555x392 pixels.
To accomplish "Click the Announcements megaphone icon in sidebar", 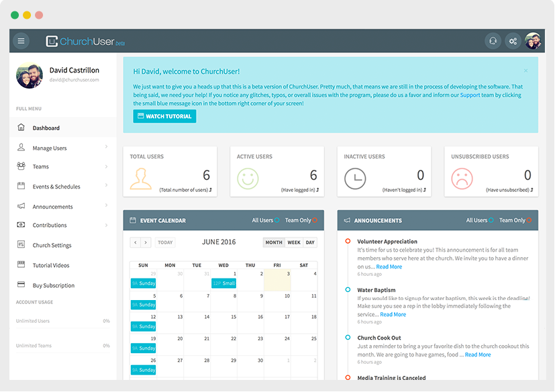I will pos(21,206).
